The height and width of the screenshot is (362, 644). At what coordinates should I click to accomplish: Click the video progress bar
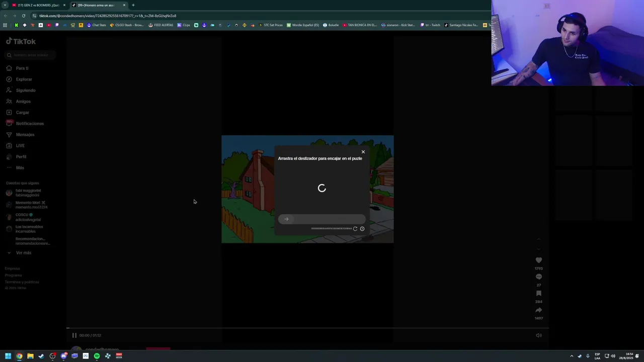coord(307,328)
